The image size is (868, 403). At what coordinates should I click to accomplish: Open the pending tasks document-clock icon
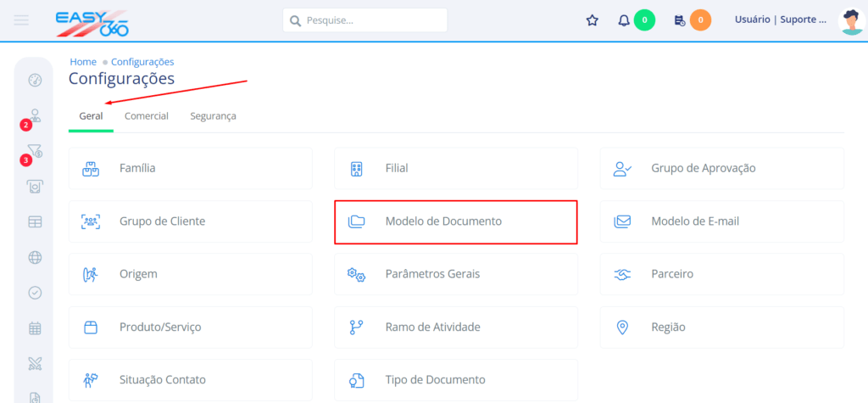coord(680,20)
